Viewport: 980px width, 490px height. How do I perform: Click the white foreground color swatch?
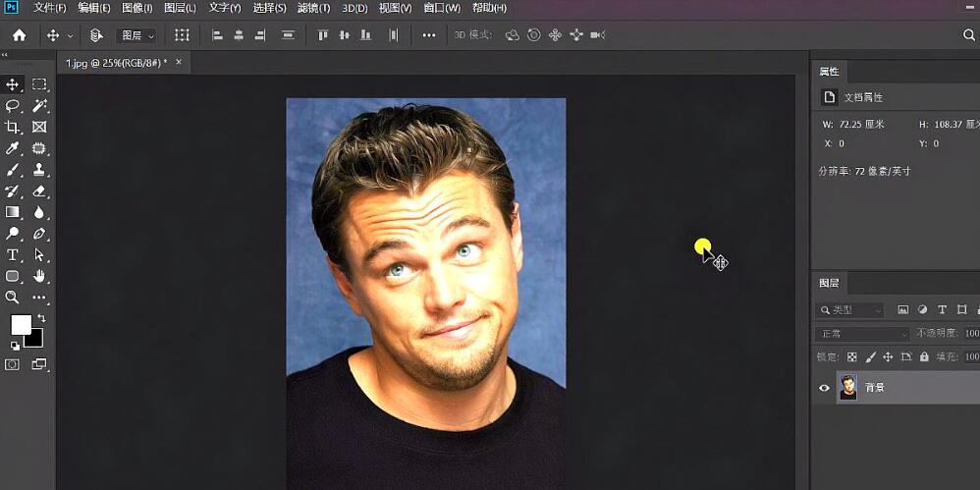pos(21,325)
